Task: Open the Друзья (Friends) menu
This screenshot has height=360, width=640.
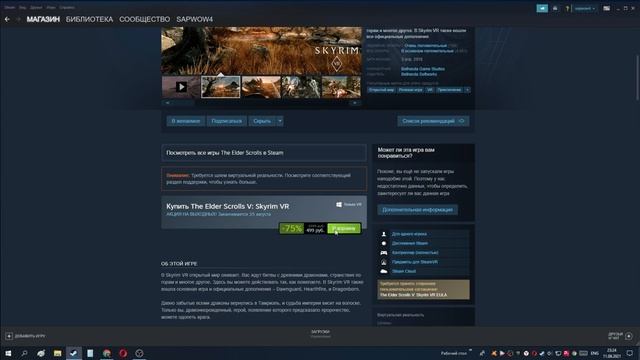Action: pos(36,7)
